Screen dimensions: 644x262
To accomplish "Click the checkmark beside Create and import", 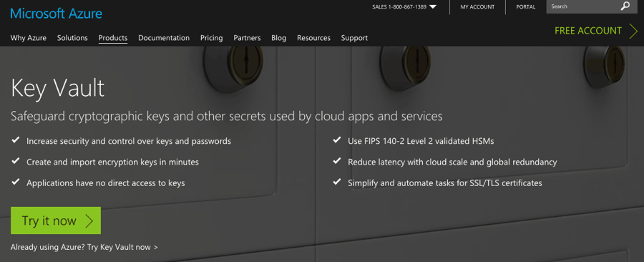I will click(x=16, y=161).
